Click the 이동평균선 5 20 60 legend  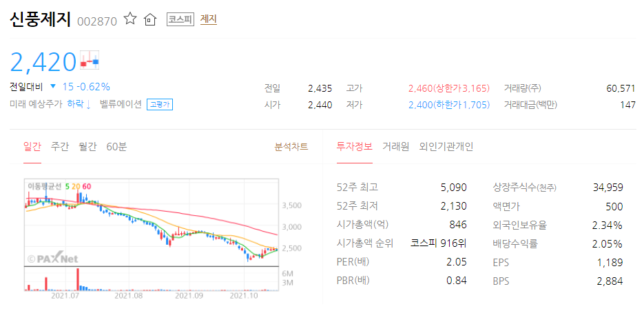pyautogui.click(x=59, y=186)
